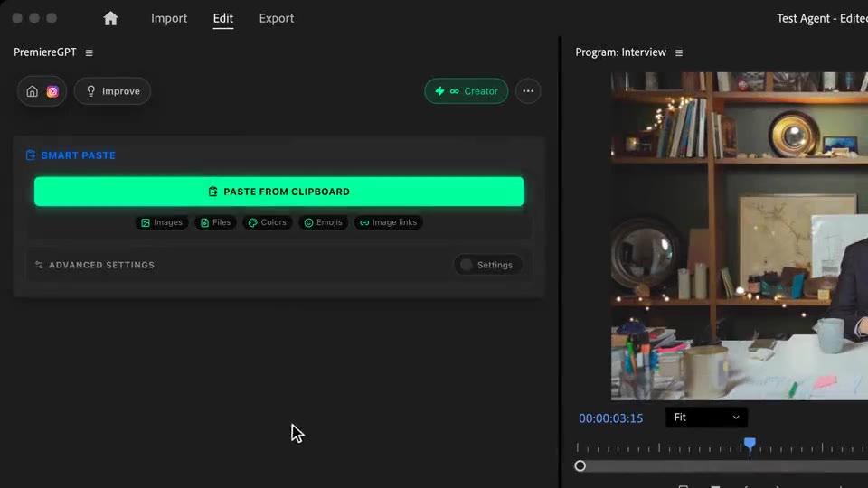This screenshot has height=488, width=868.
Task: Click Paste From Clipboard
Action: [x=279, y=192]
